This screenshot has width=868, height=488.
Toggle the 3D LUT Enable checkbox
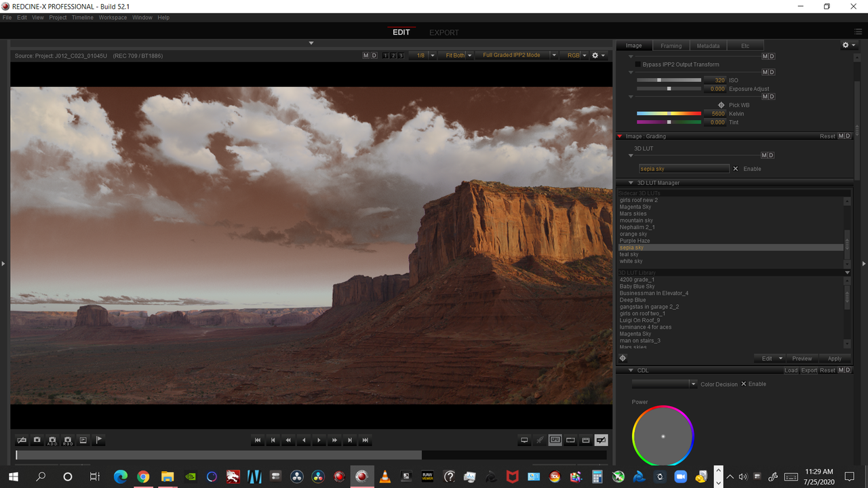coord(736,169)
